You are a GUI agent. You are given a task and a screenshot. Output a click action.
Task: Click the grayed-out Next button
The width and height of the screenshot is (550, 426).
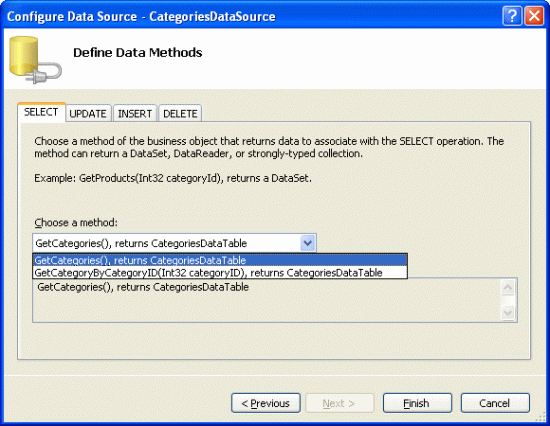pos(340,403)
